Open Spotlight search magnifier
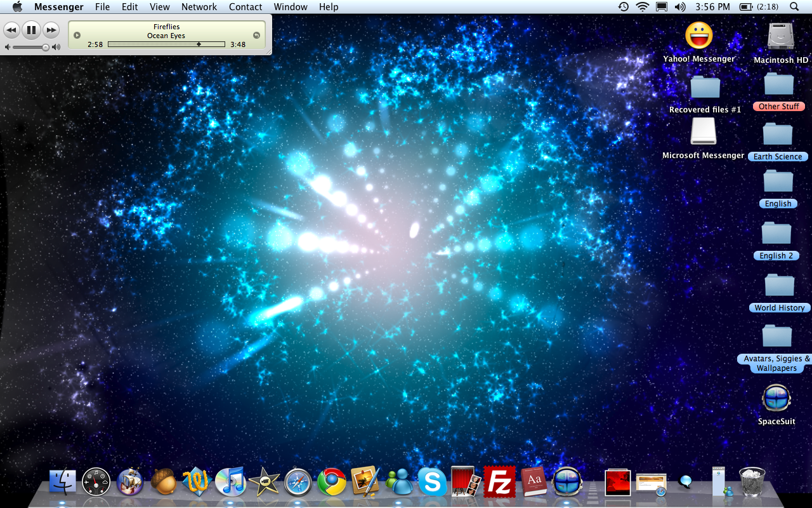Screen dimensions: 812x508 (794, 7)
